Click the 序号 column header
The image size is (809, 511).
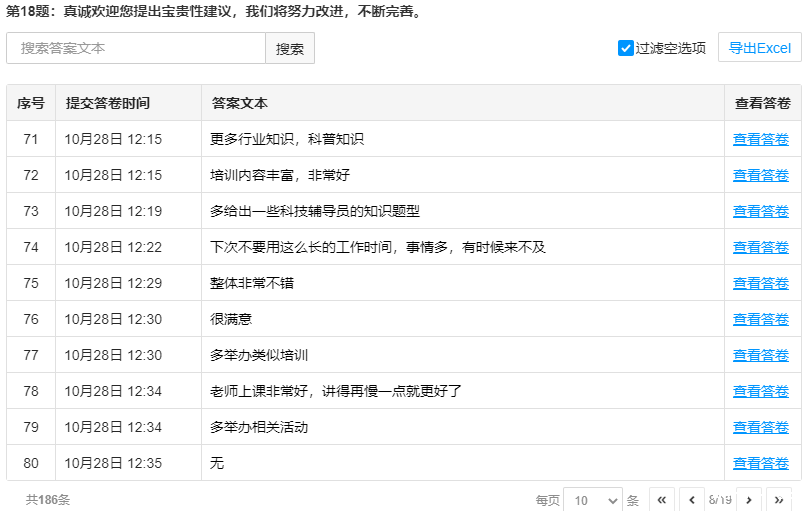(31, 103)
